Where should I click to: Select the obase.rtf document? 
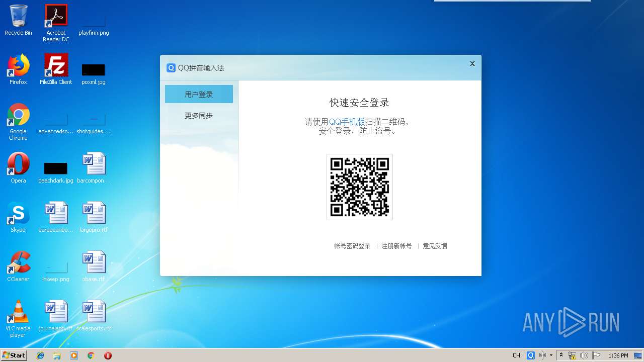[94, 266]
